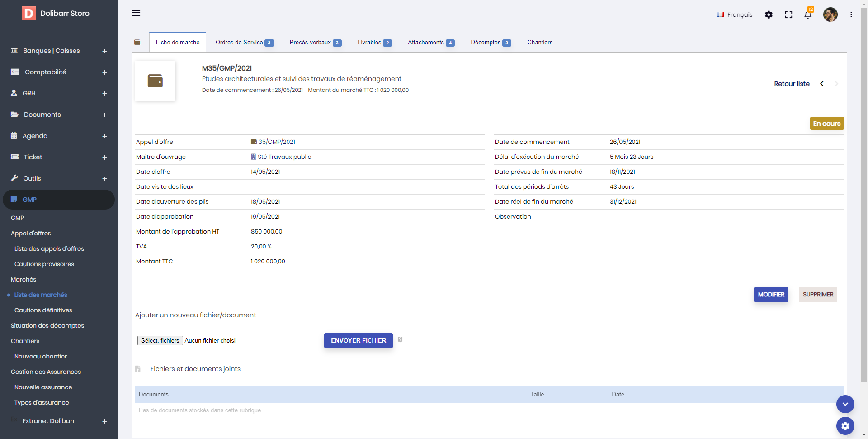This screenshot has height=439, width=868.
Task: Expand the Banques | Caisses menu
Action: coord(104,51)
